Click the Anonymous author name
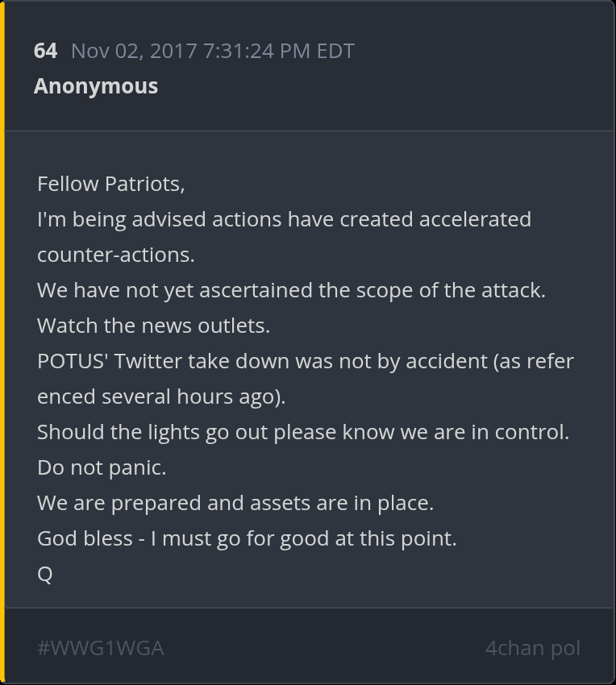The width and height of the screenshot is (616, 685). 96,86
